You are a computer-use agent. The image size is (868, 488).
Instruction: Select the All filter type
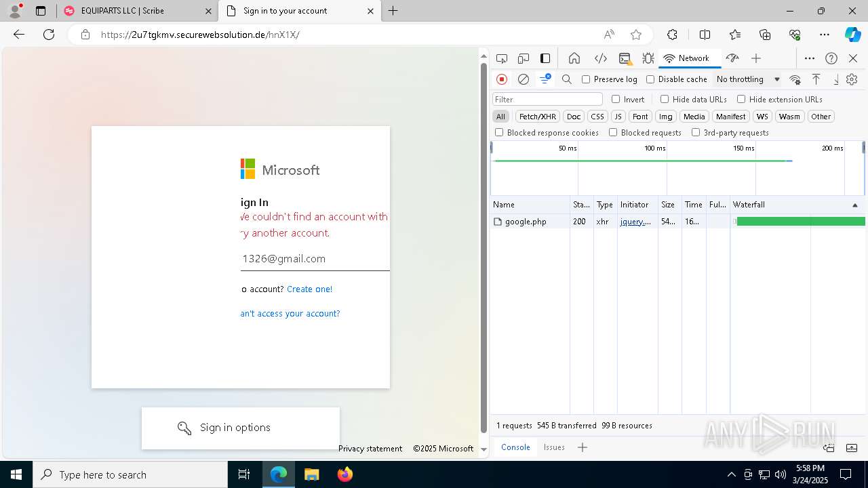500,117
